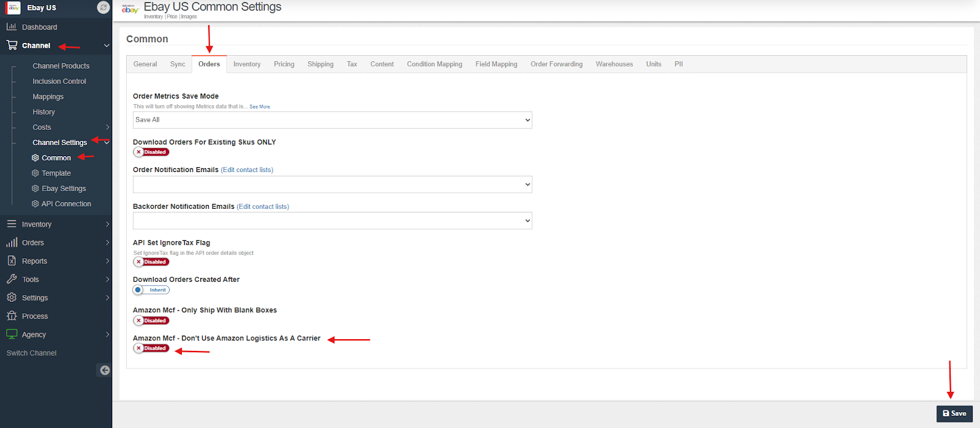Click the Orders bar chart icon
Viewport: 980px width, 428px height.
point(12,242)
